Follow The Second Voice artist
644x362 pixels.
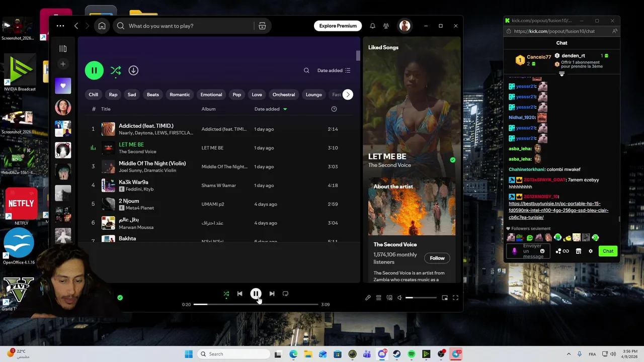point(437,258)
